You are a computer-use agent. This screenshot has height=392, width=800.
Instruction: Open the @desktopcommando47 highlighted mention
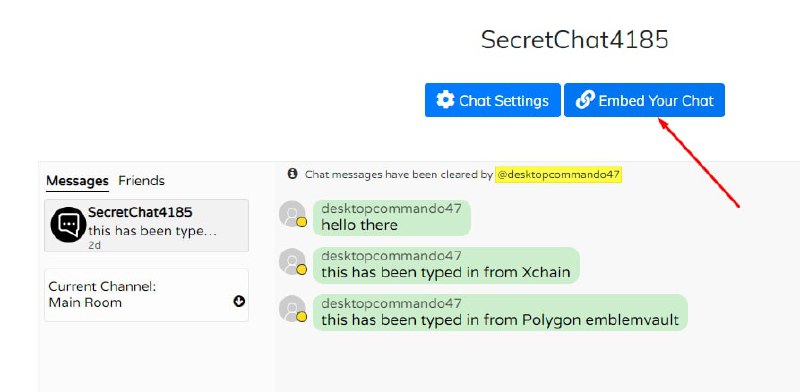click(558, 175)
